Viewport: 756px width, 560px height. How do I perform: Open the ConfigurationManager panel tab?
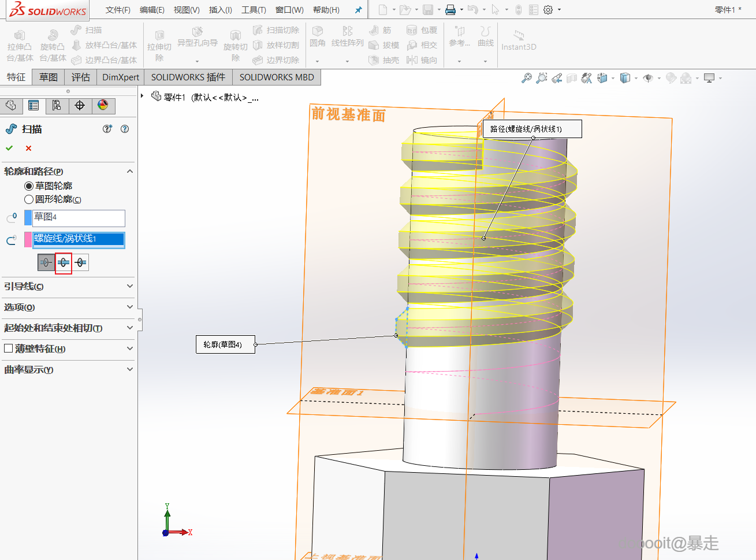click(x=57, y=105)
